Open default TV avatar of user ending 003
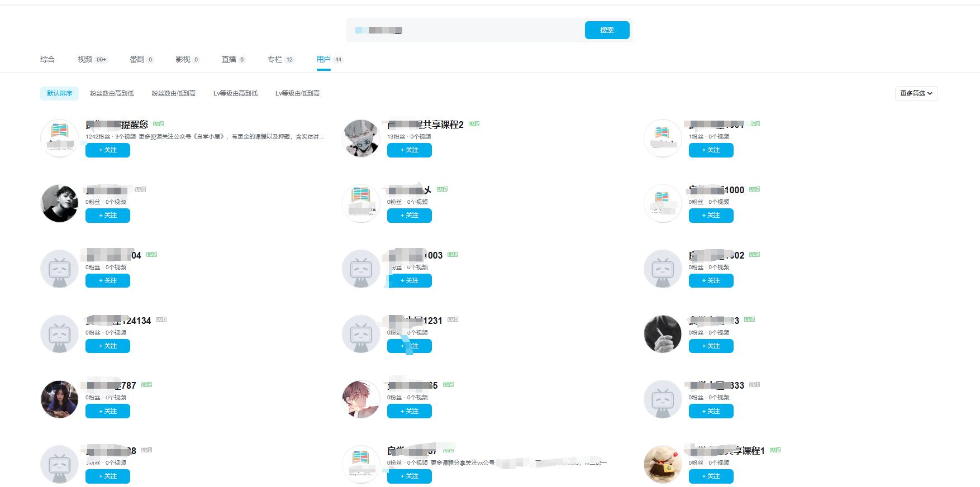 [x=361, y=269]
